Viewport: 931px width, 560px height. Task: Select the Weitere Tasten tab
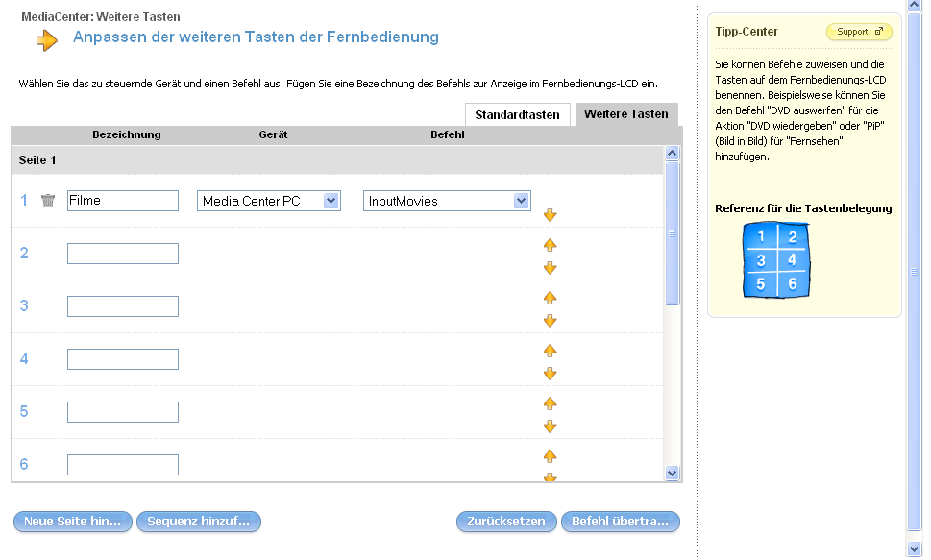[625, 114]
